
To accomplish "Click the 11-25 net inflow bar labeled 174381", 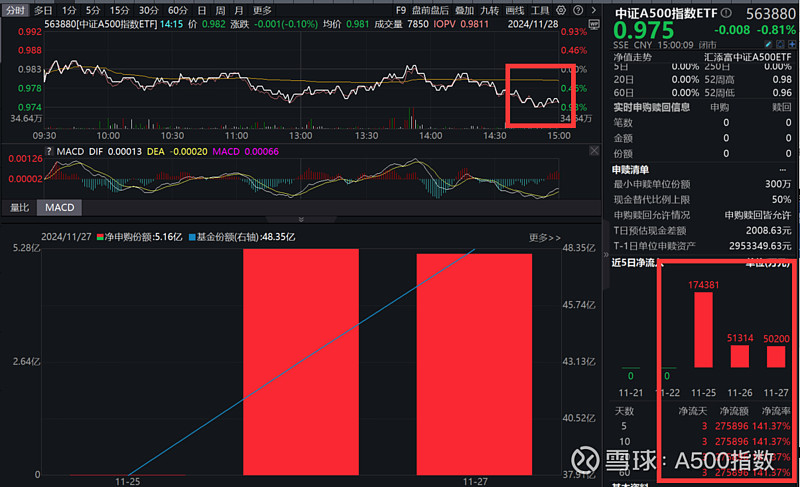I will (704, 329).
